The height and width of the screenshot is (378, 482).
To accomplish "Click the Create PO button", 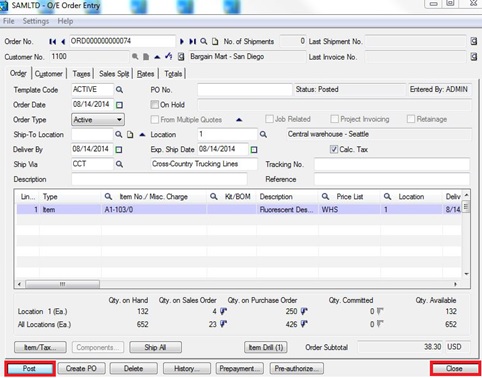I will click(x=81, y=369).
